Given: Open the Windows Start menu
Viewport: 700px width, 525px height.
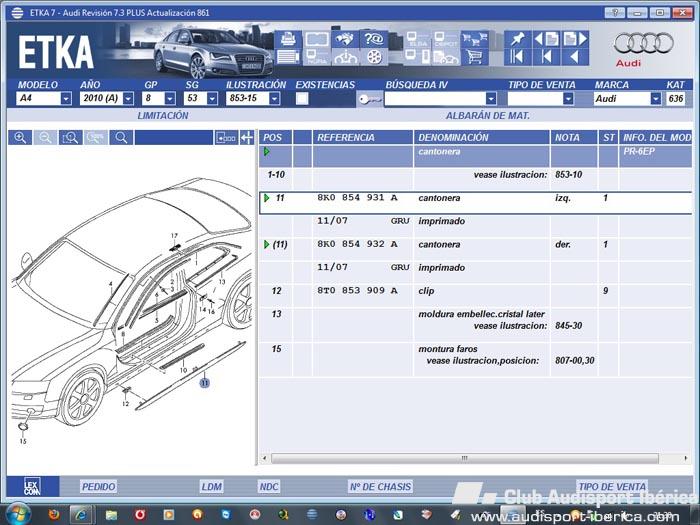Looking at the screenshot, I should point(18,514).
